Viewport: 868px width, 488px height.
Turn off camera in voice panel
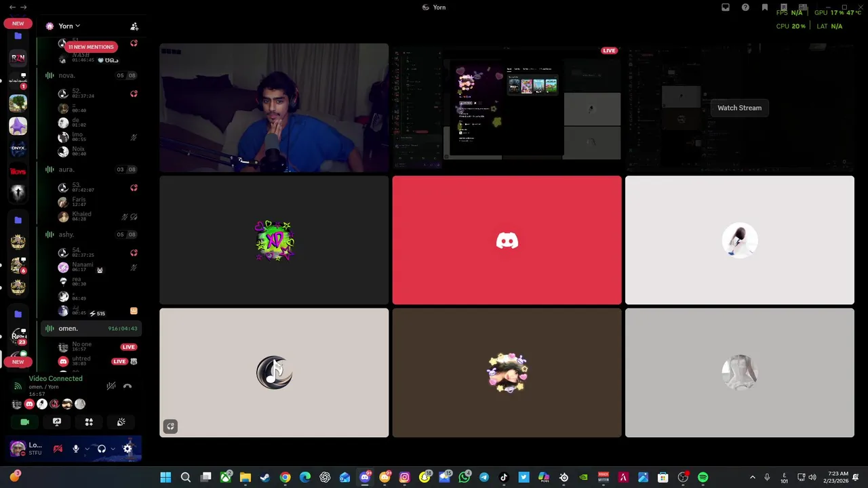tap(25, 422)
